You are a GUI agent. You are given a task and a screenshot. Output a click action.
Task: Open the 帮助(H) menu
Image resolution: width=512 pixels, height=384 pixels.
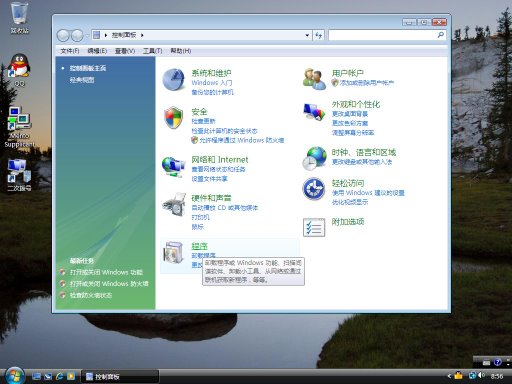[x=181, y=51]
